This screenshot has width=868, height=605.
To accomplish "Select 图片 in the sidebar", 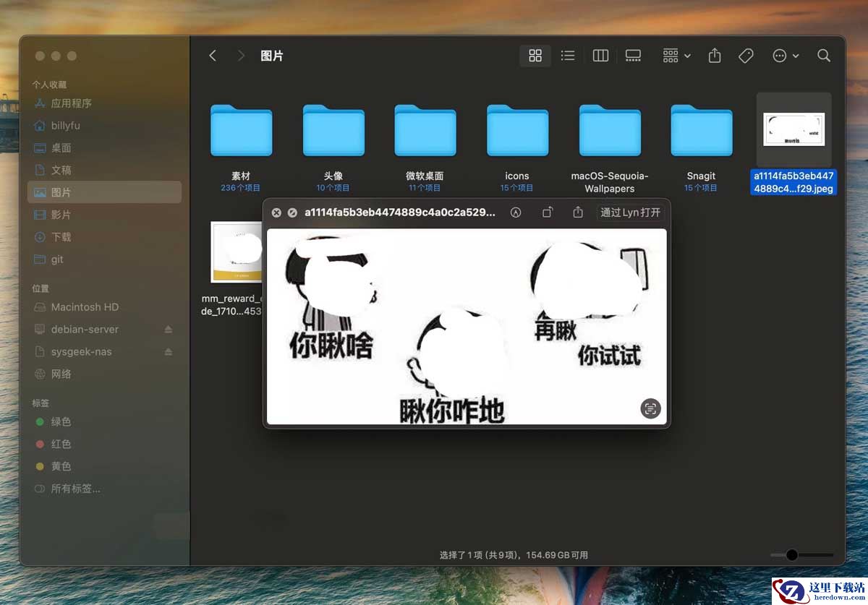I will [104, 192].
